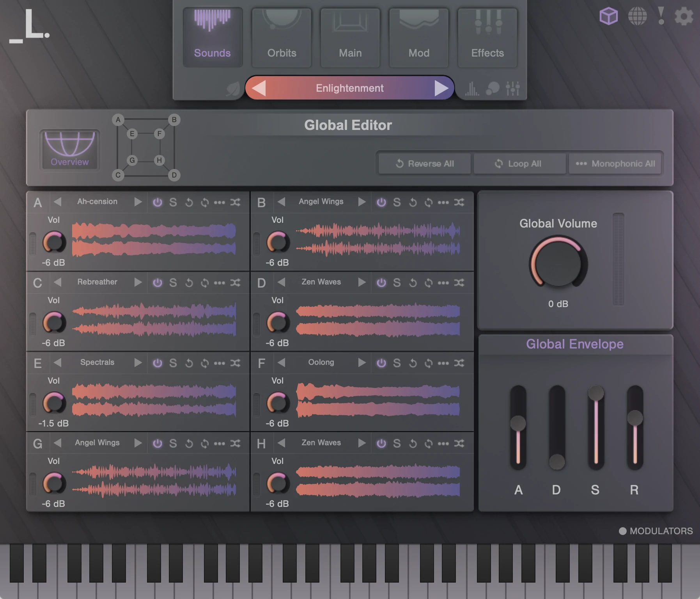Shuffle the sample for layer H

click(459, 443)
